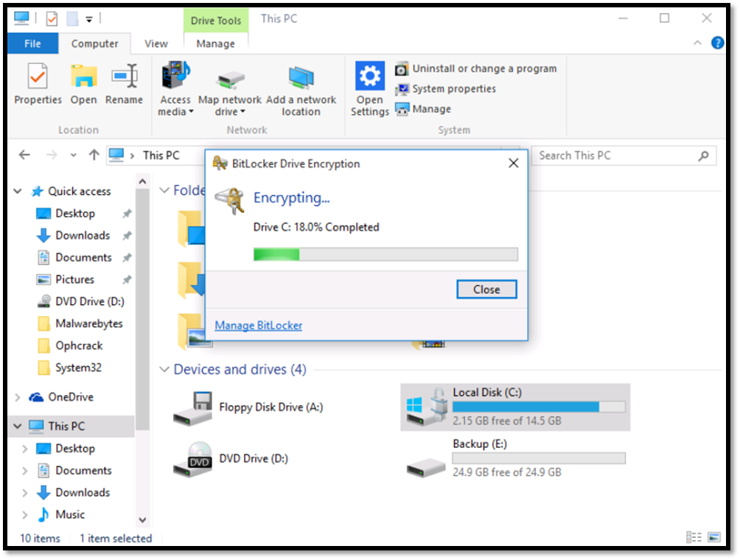Open the File tab
The width and height of the screenshot is (740, 560).
coord(32,44)
